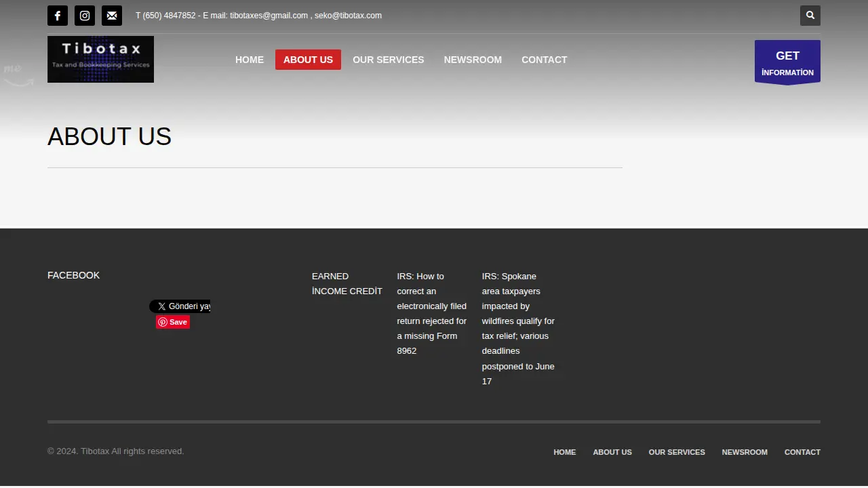Click NEWSROOM in the footer menu
The image size is (868, 488).
click(x=745, y=452)
